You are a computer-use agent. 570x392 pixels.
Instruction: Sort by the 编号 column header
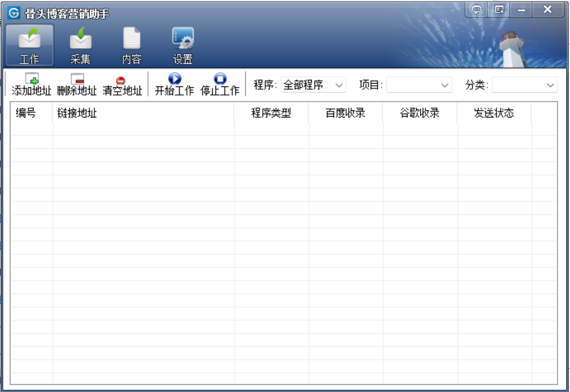click(x=26, y=113)
